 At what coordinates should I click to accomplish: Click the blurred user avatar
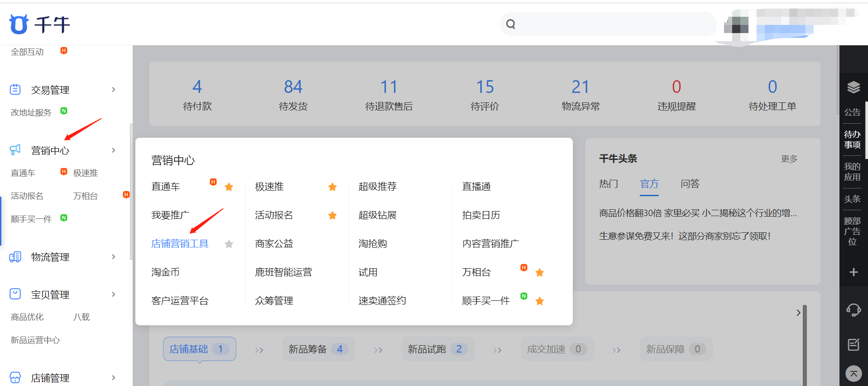(736, 24)
